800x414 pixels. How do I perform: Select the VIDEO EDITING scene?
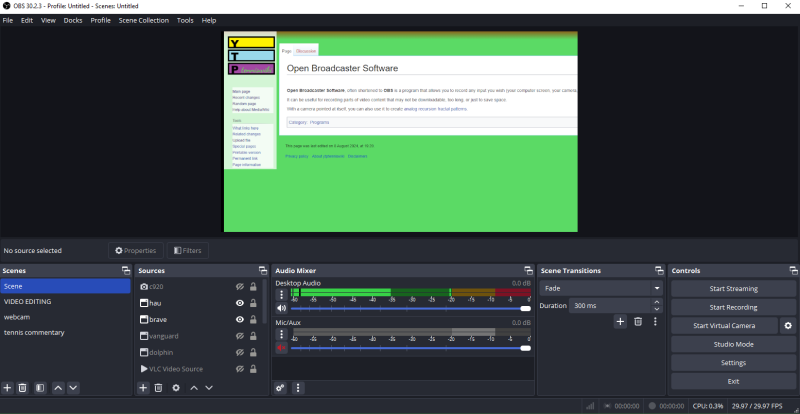coord(65,302)
